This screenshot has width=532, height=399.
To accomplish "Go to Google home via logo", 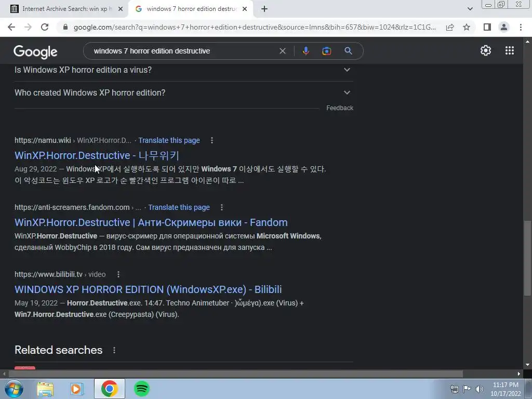I will click(35, 51).
